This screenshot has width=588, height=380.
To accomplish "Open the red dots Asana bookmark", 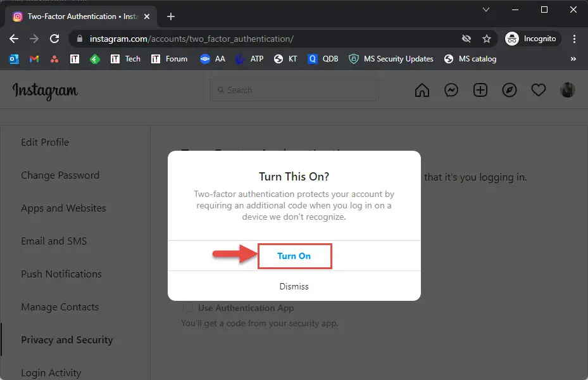I will (x=54, y=59).
